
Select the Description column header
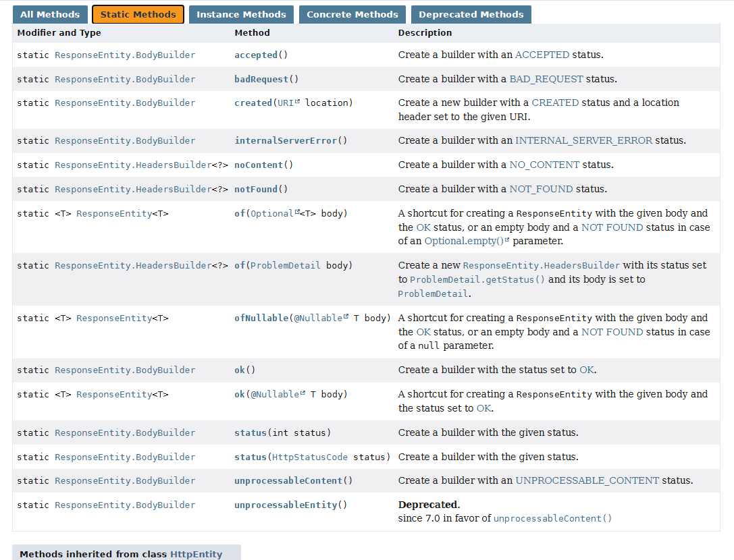[x=425, y=33]
